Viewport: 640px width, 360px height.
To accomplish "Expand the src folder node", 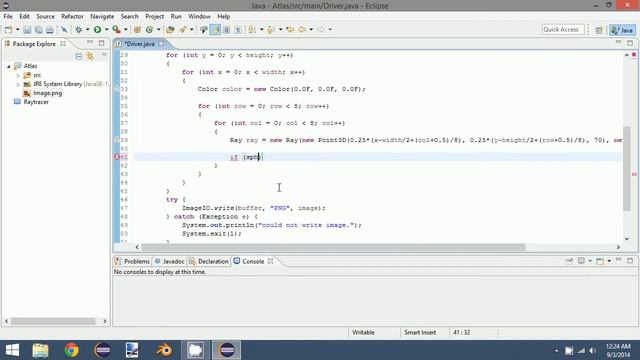I will pos(18,75).
